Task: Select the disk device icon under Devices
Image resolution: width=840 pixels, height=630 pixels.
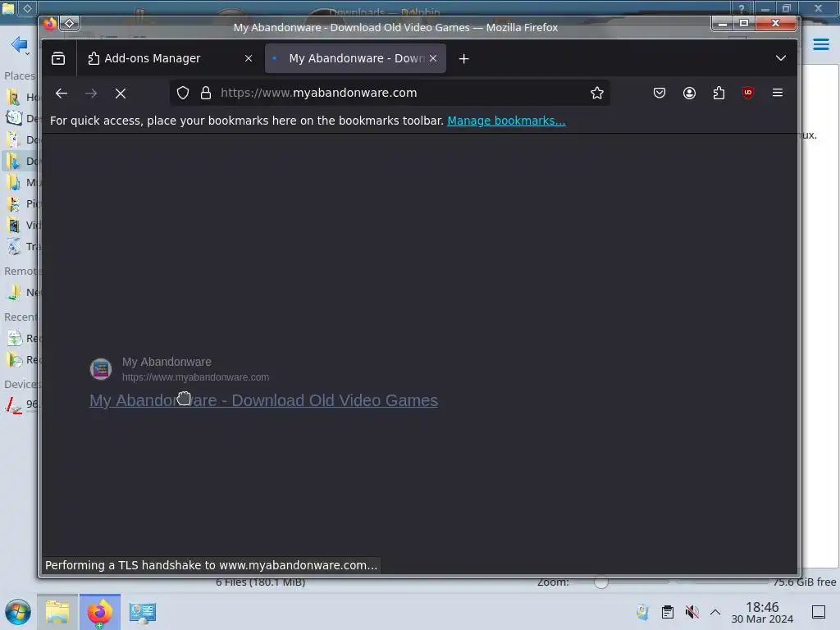Action: [14, 404]
